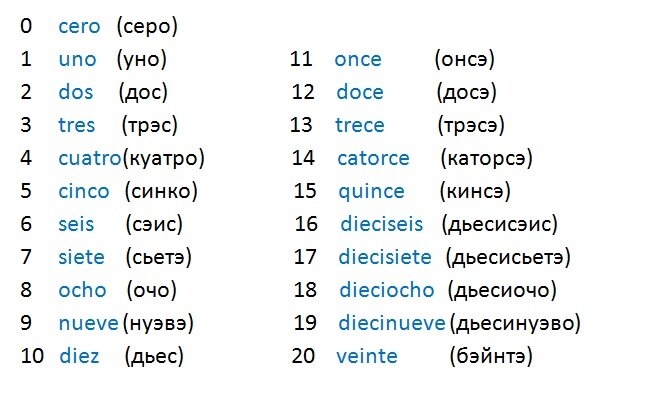The height and width of the screenshot is (395, 660).
Task: Click the number 13 label
Action: click(x=301, y=125)
